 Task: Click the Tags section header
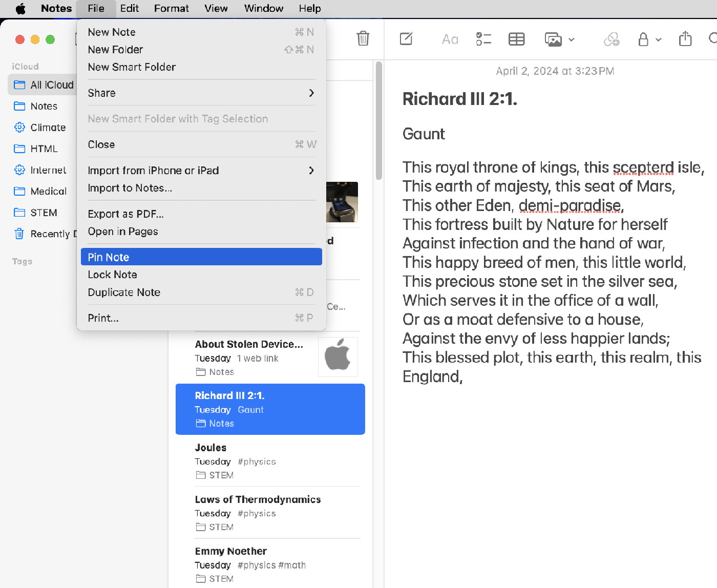point(22,261)
